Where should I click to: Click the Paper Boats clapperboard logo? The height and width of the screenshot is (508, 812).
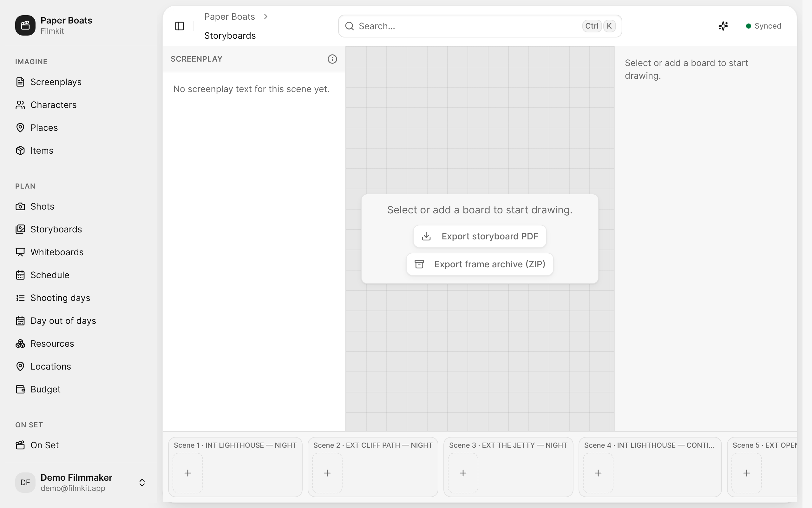pos(25,25)
